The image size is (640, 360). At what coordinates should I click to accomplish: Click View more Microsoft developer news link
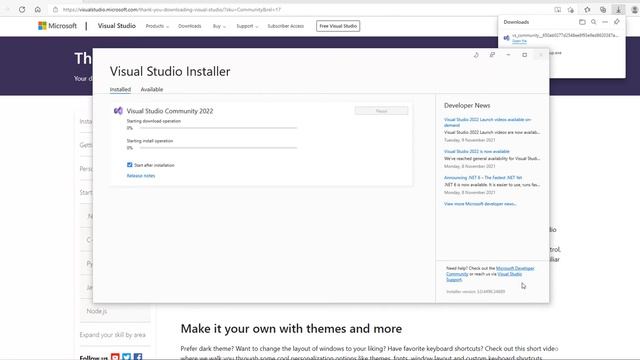[480, 204]
